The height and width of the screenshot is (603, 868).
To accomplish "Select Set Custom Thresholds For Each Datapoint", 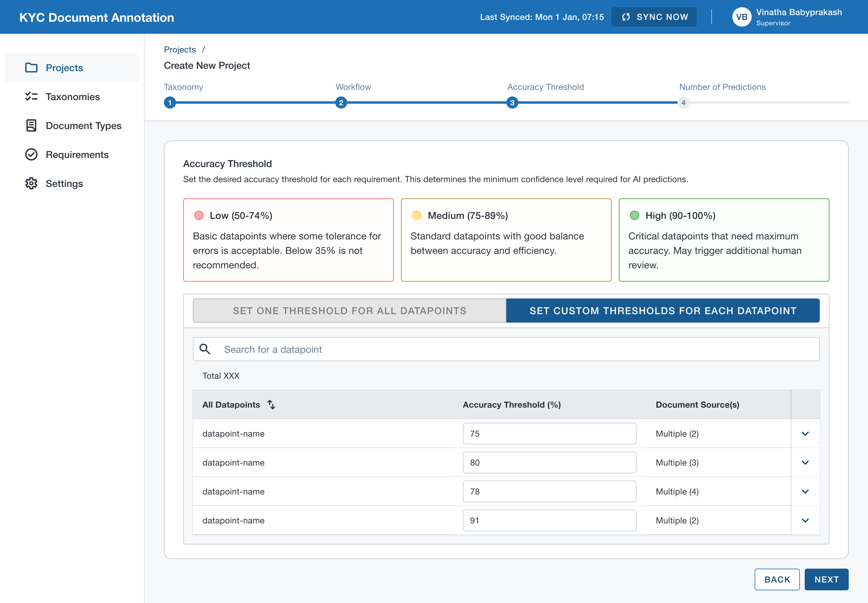I will point(662,311).
